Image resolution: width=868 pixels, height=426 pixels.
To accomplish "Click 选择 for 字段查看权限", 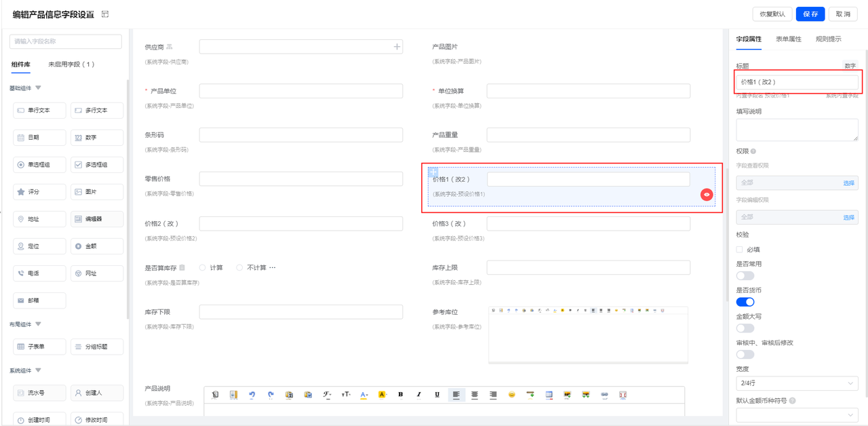I will pyautogui.click(x=848, y=183).
